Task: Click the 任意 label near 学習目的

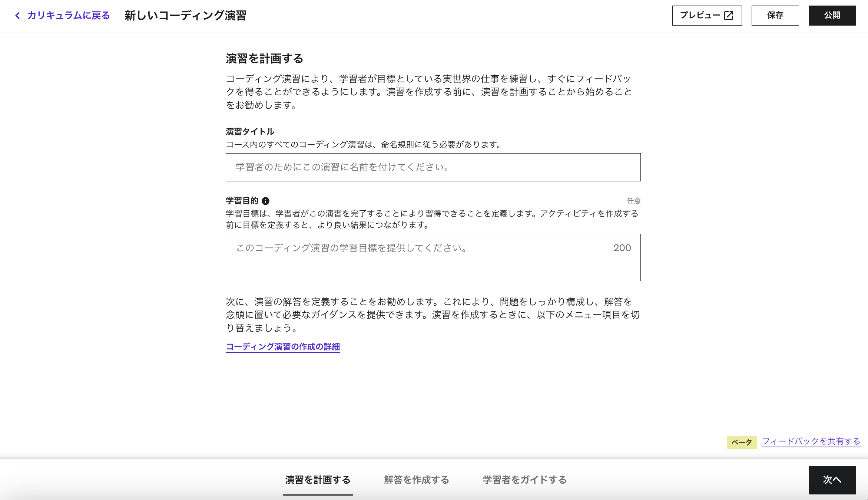Action: pyautogui.click(x=634, y=201)
